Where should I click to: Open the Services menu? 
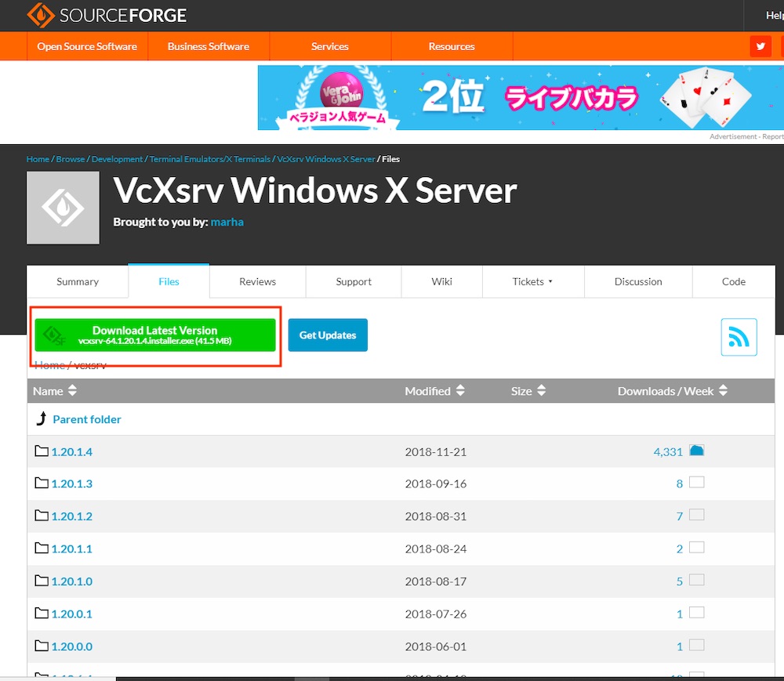click(x=330, y=46)
